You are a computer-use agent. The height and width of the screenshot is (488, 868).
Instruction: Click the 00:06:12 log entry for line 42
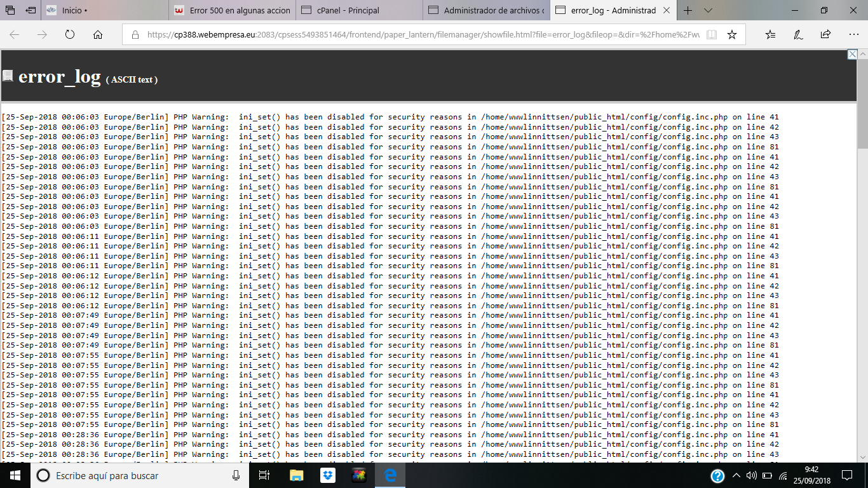390,286
